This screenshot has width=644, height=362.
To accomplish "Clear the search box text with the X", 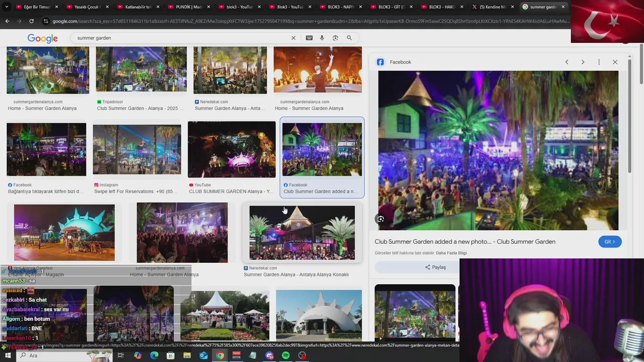I will tap(293, 38).
